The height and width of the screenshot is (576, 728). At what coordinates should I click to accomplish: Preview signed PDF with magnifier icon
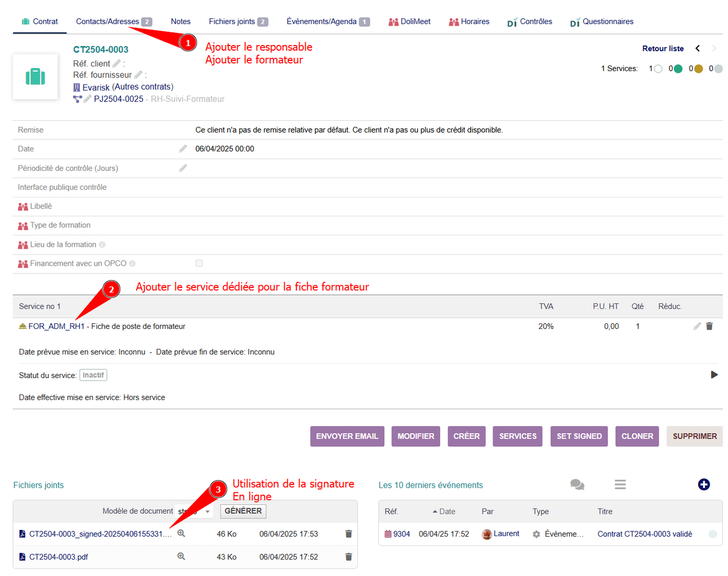(181, 533)
